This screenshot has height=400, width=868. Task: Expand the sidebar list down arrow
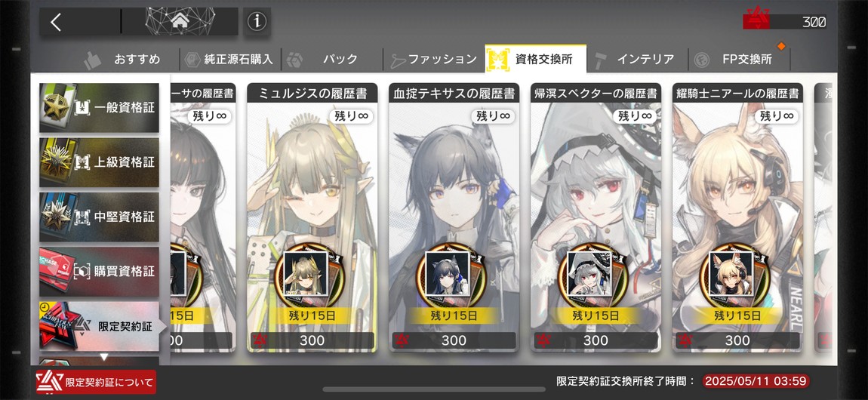(103, 358)
